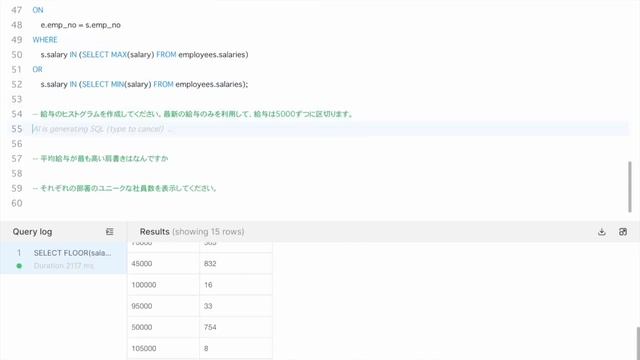The height and width of the screenshot is (360, 640).
Task: Click the editor vertical scrollbar thumb
Action: click(630, 187)
